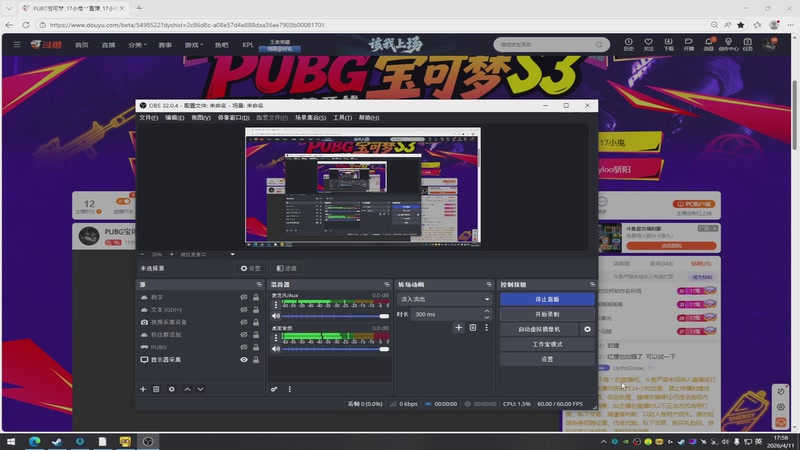Screen dimensions: 800x450
Task: Open audio mixer panel options dots menu
Action: click(290, 389)
